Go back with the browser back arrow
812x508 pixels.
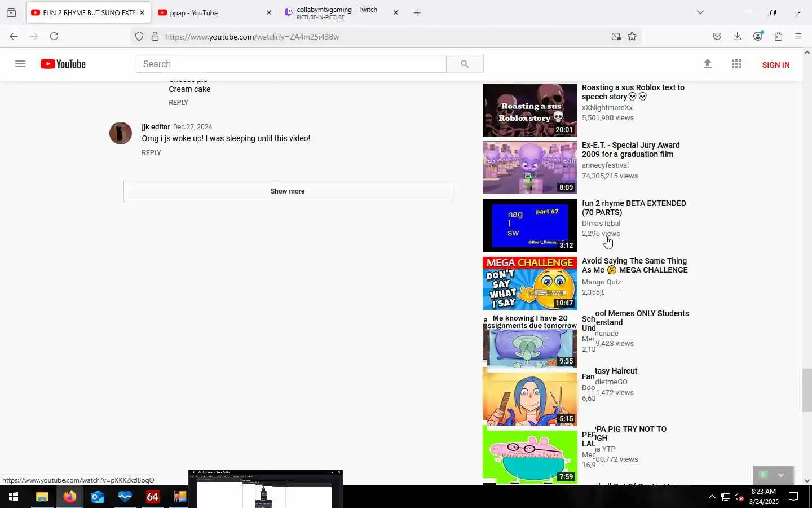[x=14, y=36]
